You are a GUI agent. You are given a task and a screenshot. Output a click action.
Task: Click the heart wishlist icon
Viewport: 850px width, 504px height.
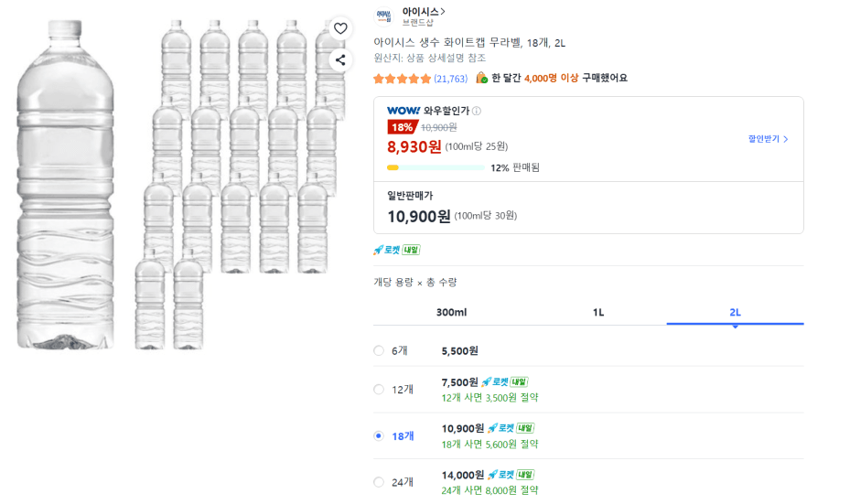pyautogui.click(x=340, y=28)
